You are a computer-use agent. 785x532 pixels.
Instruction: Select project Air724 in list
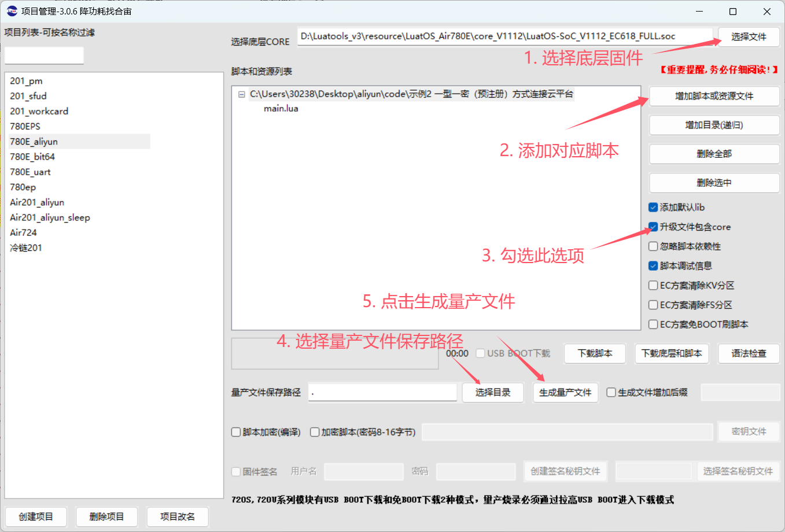(x=23, y=232)
